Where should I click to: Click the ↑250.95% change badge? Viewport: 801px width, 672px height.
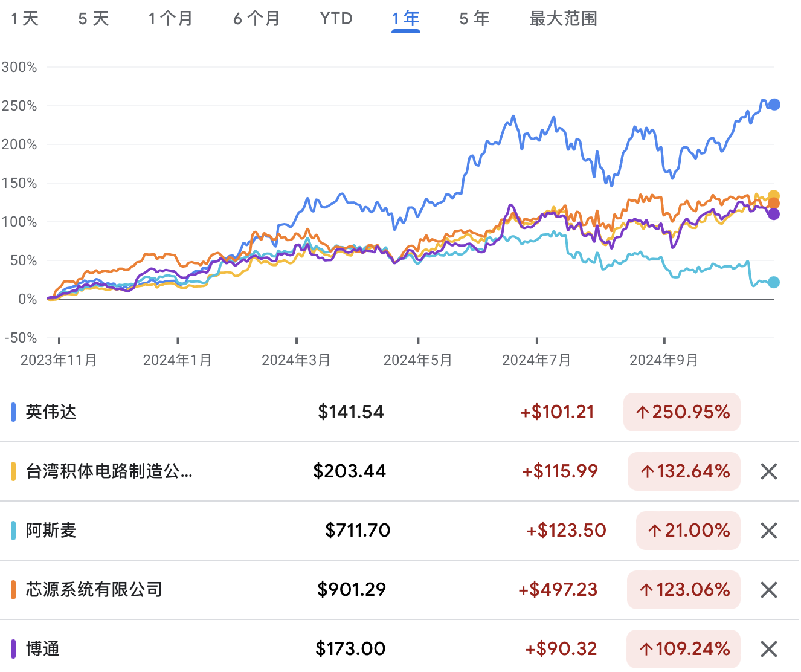tap(682, 412)
